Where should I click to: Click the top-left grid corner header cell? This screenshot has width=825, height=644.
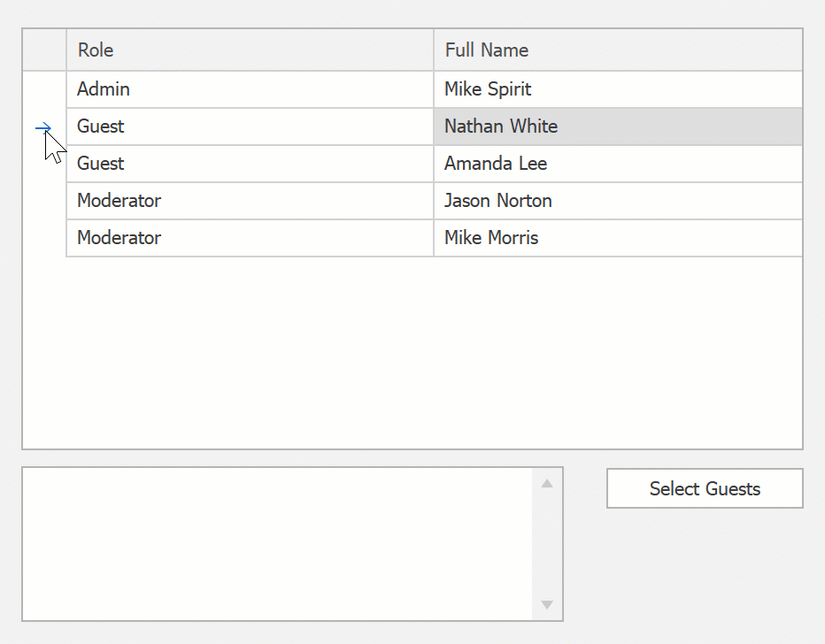(44, 50)
